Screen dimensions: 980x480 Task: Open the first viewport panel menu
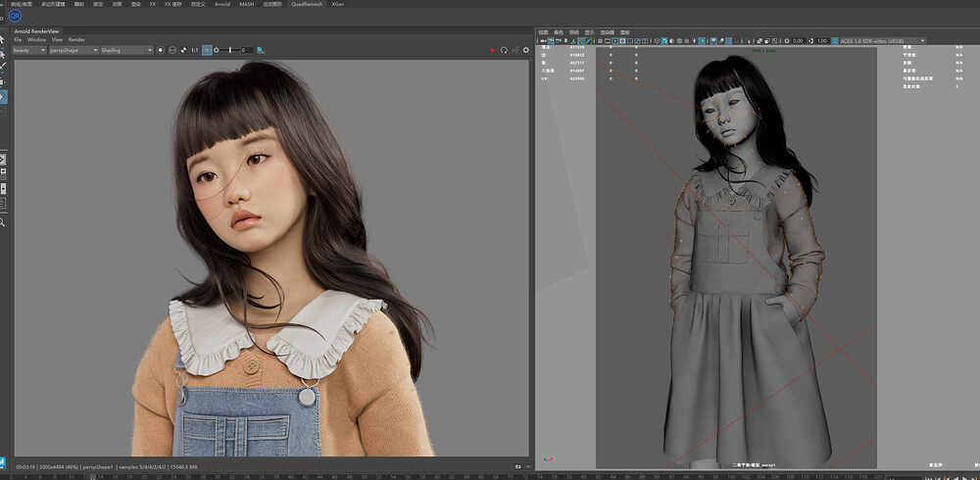[543, 32]
